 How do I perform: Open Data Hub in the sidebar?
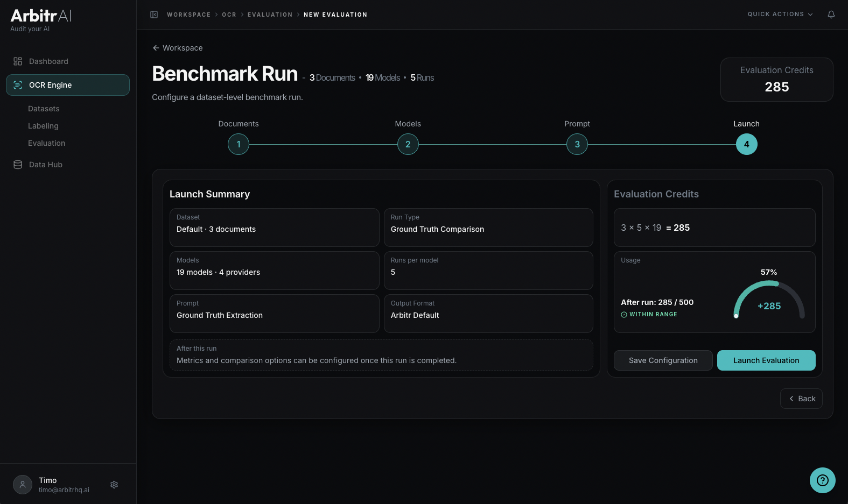(x=68, y=165)
